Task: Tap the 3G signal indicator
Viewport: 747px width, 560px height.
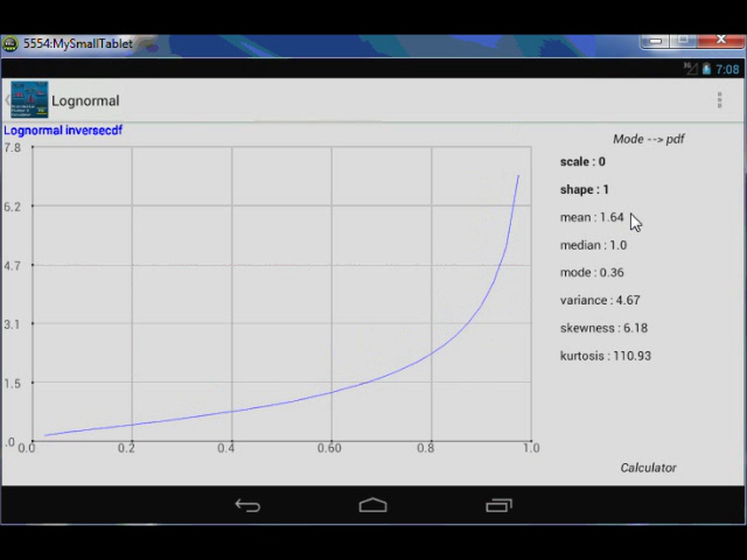Action: point(689,69)
